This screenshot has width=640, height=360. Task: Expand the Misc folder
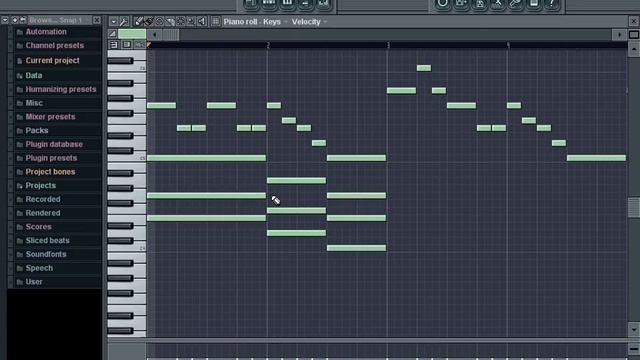tap(34, 103)
